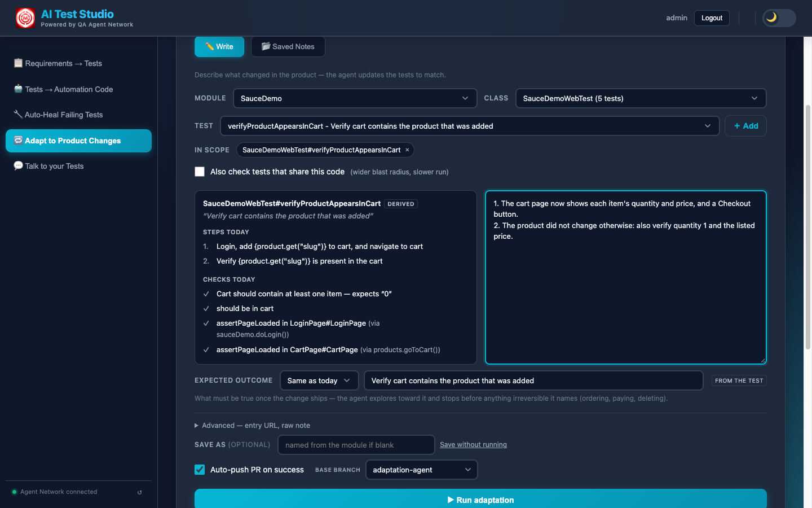This screenshot has height=508, width=812.
Task: Open the TEST verifyProductAppearsInCart dropdown
Action: [470, 126]
